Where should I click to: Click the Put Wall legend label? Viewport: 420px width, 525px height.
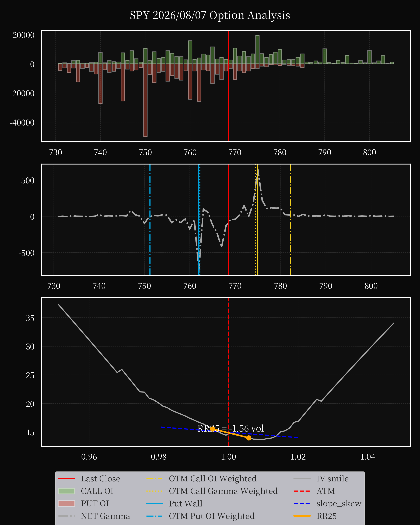(186, 504)
